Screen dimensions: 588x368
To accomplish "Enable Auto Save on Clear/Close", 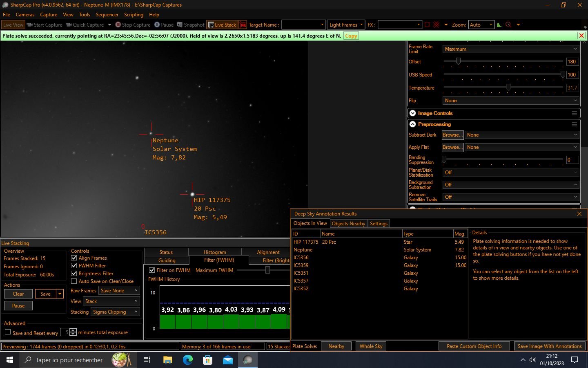I will click(74, 281).
